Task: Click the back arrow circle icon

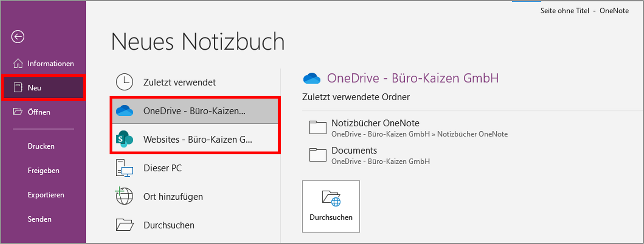Action: coord(18,37)
